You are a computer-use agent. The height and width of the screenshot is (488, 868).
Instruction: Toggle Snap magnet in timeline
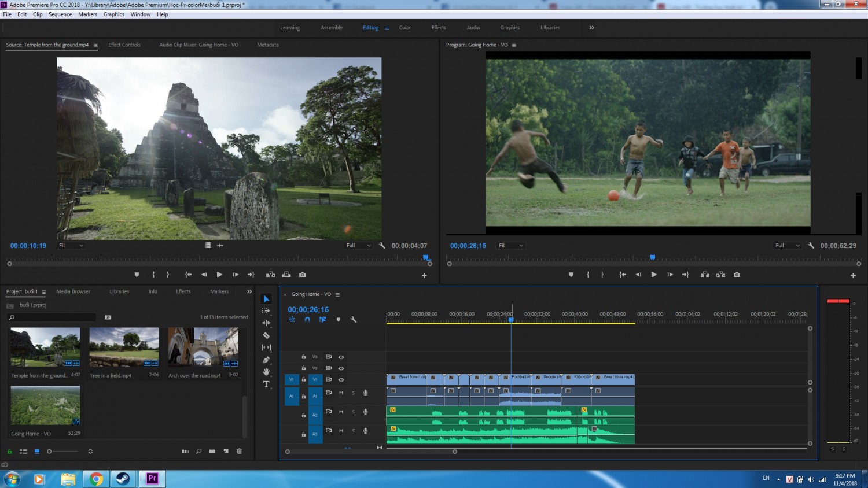point(307,319)
